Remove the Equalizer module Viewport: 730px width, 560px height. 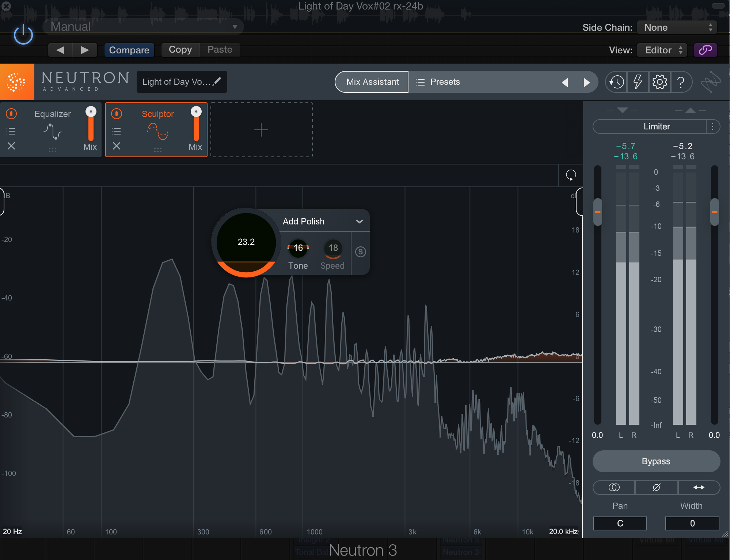click(11, 146)
